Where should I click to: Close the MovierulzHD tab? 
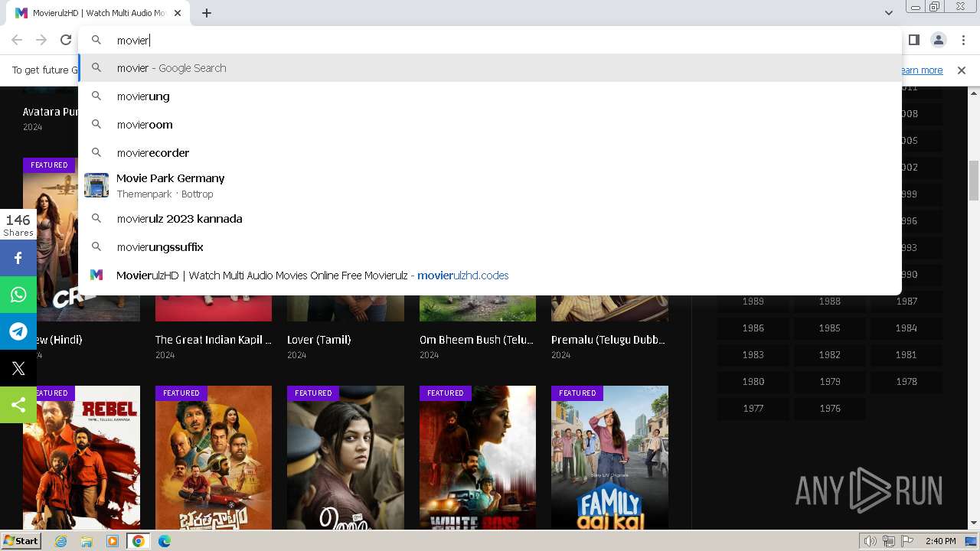pos(178,13)
